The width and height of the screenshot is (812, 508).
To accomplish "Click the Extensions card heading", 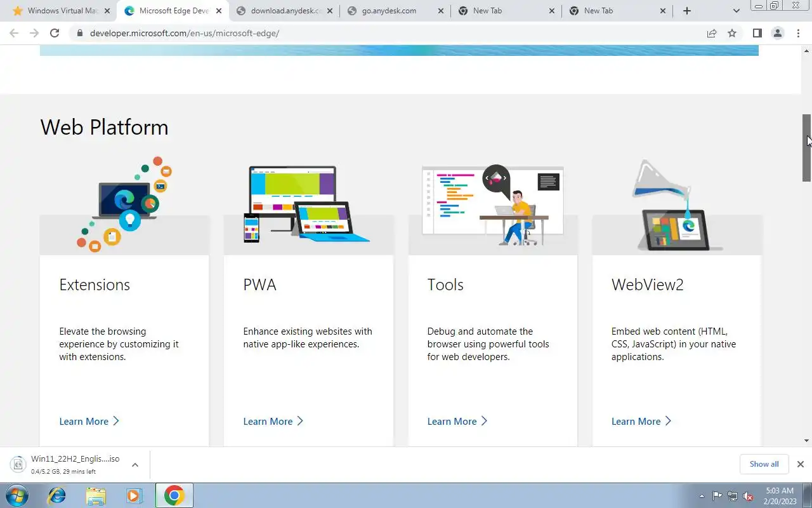I will click(x=95, y=284).
